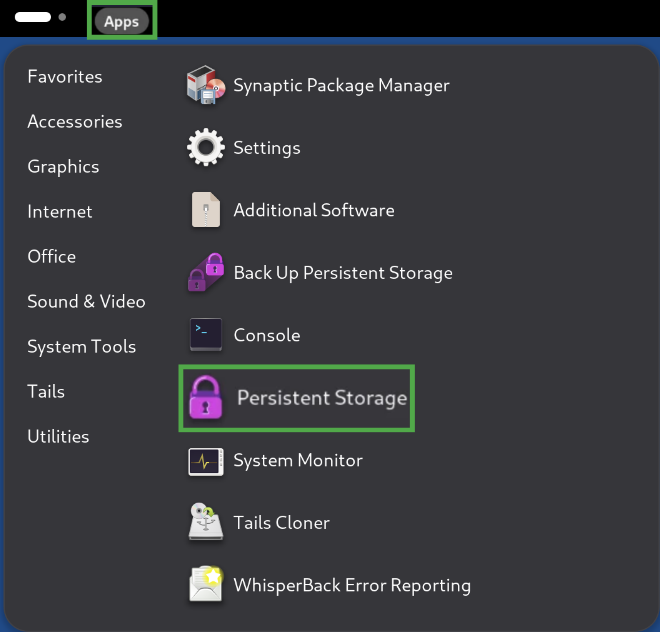This screenshot has width=660, height=632.
Task: Click the System Monitor icon
Action: click(206, 462)
